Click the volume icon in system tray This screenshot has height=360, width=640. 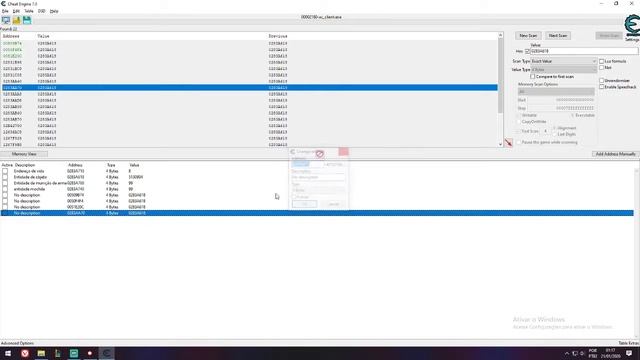[582, 353]
